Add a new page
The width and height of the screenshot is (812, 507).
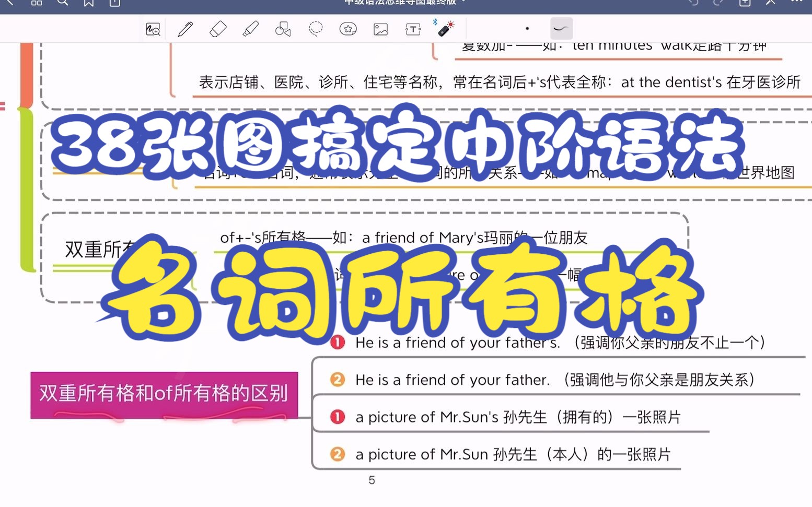coord(745,3)
